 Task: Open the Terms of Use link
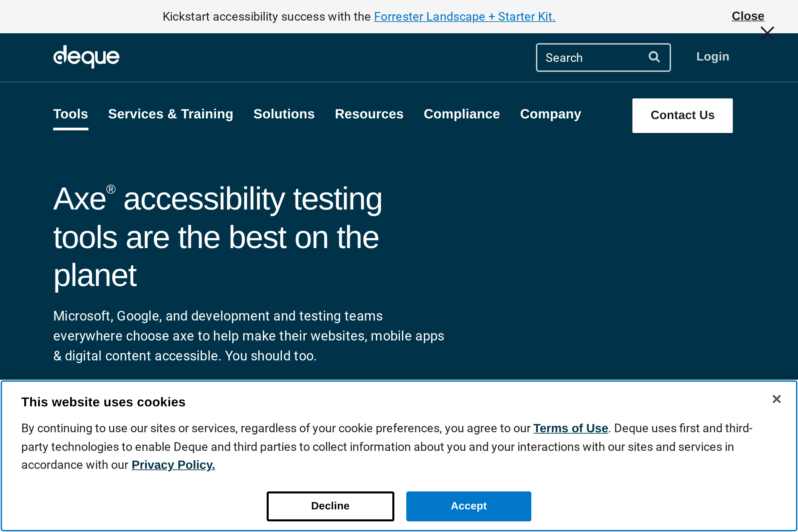point(570,428)
